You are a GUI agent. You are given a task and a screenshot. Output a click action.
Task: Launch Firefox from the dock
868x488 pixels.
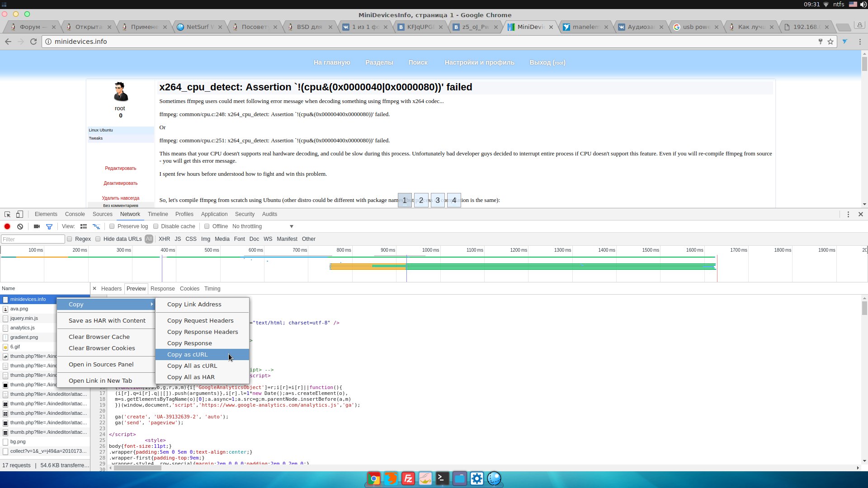[x=391, y=479]
